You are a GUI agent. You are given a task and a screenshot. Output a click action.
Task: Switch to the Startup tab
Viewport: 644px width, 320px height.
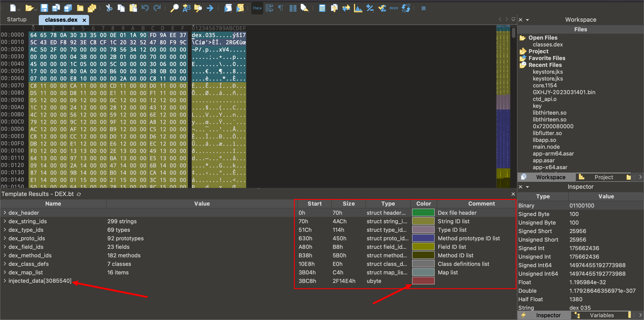(x=17, y=20)
